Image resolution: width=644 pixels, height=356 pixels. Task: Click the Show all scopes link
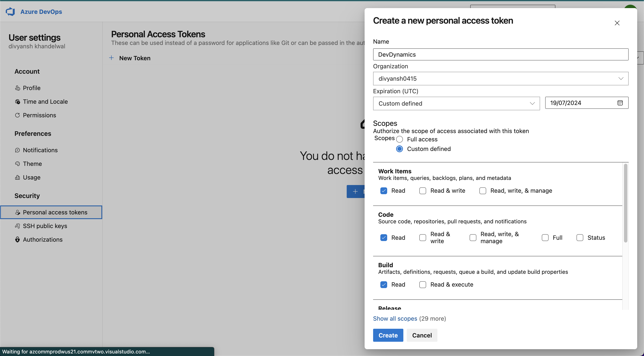pyautogui.click(x=395, y=319)
